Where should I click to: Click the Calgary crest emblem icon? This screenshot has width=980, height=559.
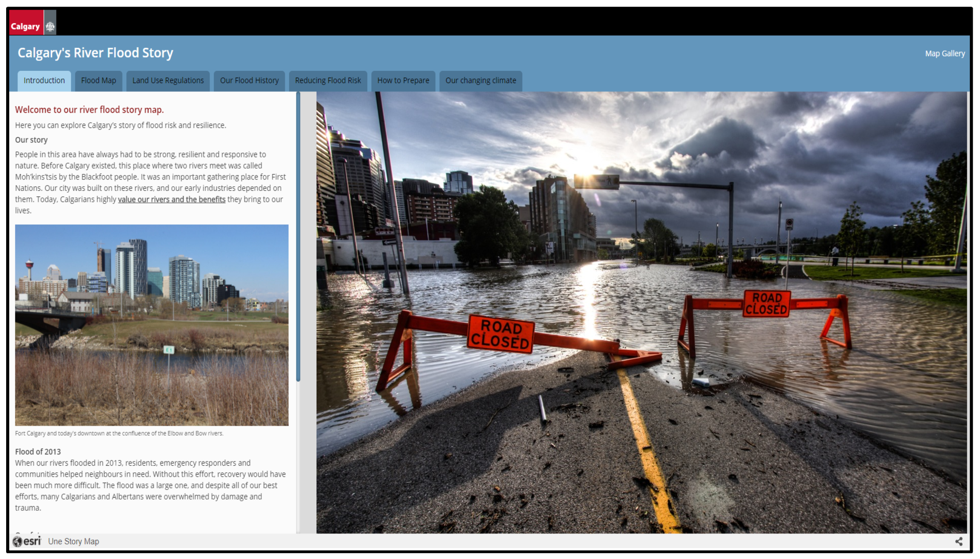click(x=50, y=26)
